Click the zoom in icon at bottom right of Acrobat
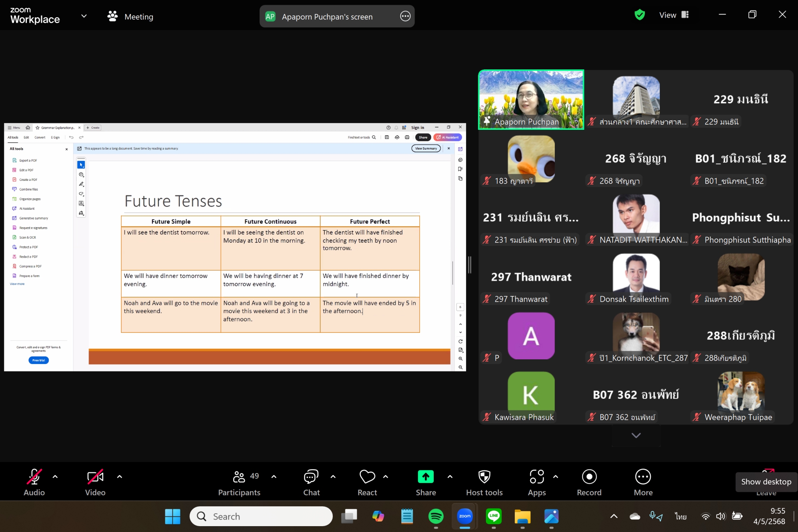 (x=461, y=359)
